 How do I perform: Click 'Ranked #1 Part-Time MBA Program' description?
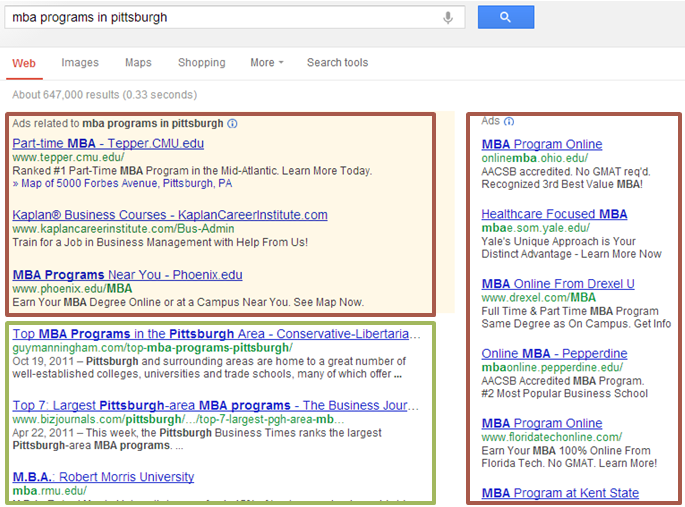(192, 171)
